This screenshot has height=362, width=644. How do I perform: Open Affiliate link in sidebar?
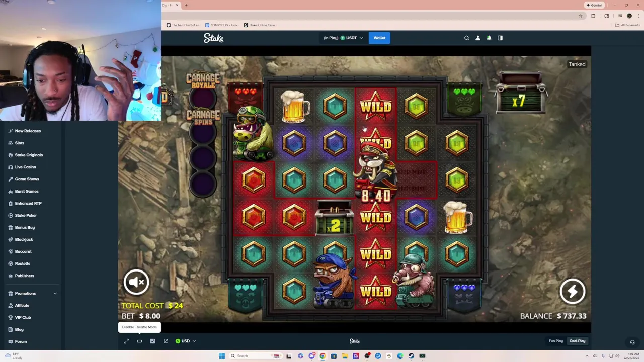tap(22, 305)
